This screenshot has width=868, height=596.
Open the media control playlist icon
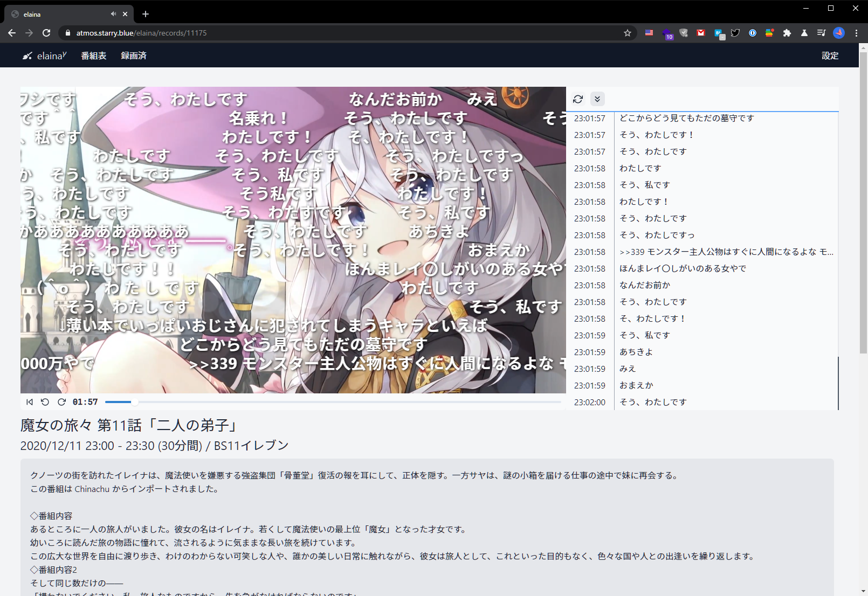pyautogui.click(x=821, y=33)
